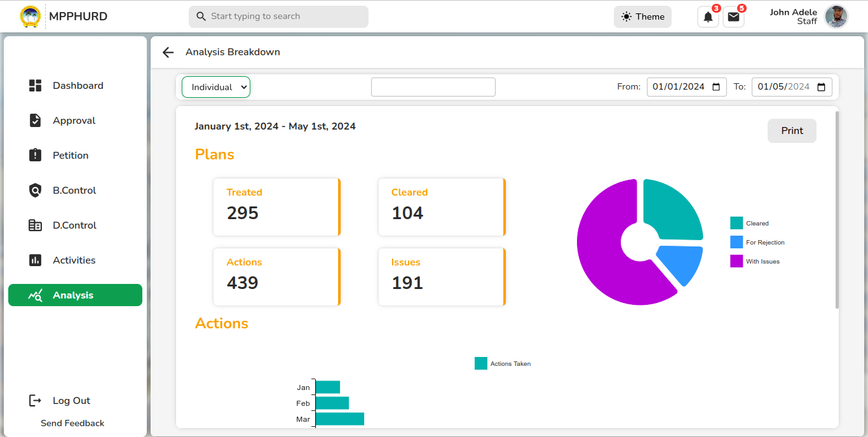Open the mail envelope icon
868x437 pixels.
coord(733,17)
